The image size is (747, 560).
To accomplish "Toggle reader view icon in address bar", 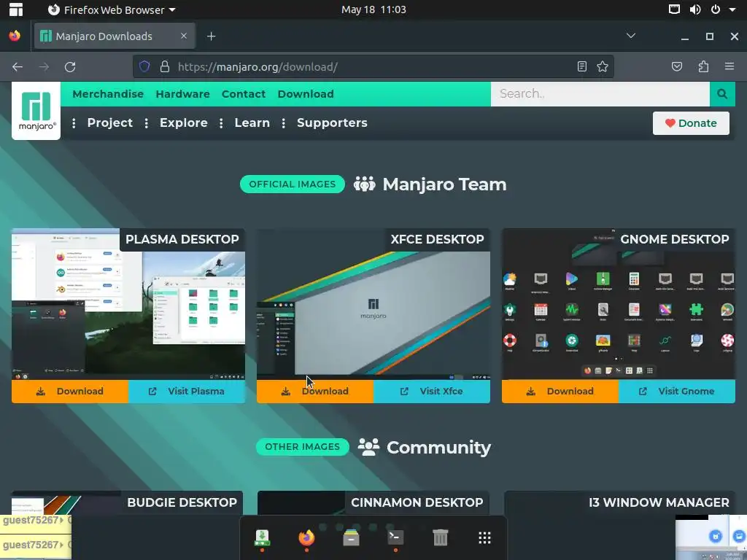I will (x=581, y=66).
